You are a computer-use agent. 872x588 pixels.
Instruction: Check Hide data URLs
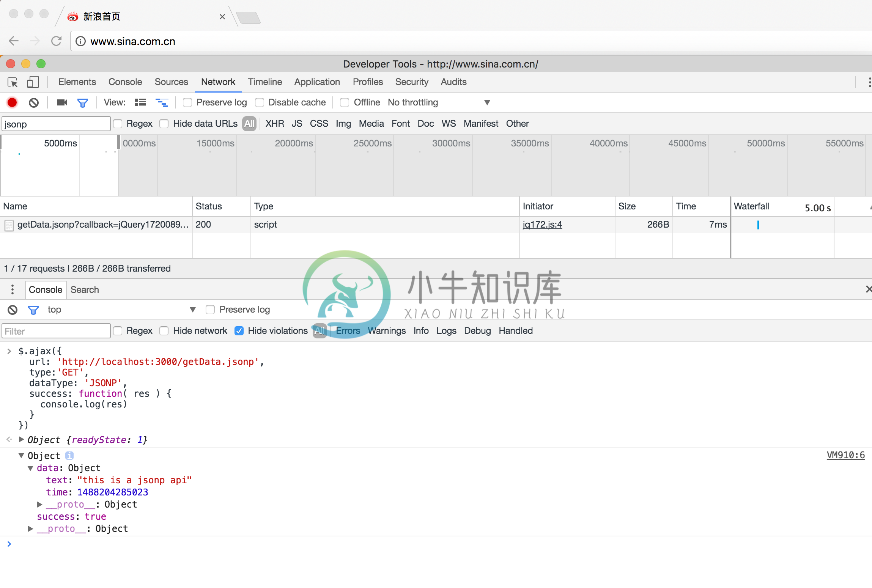[x=164, y=124]
